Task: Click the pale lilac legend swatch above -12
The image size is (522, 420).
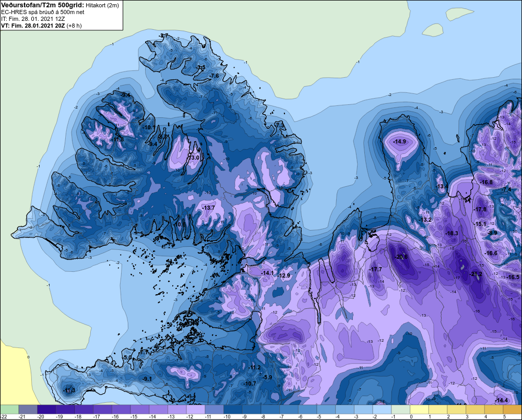Action: tap(196, 410)
